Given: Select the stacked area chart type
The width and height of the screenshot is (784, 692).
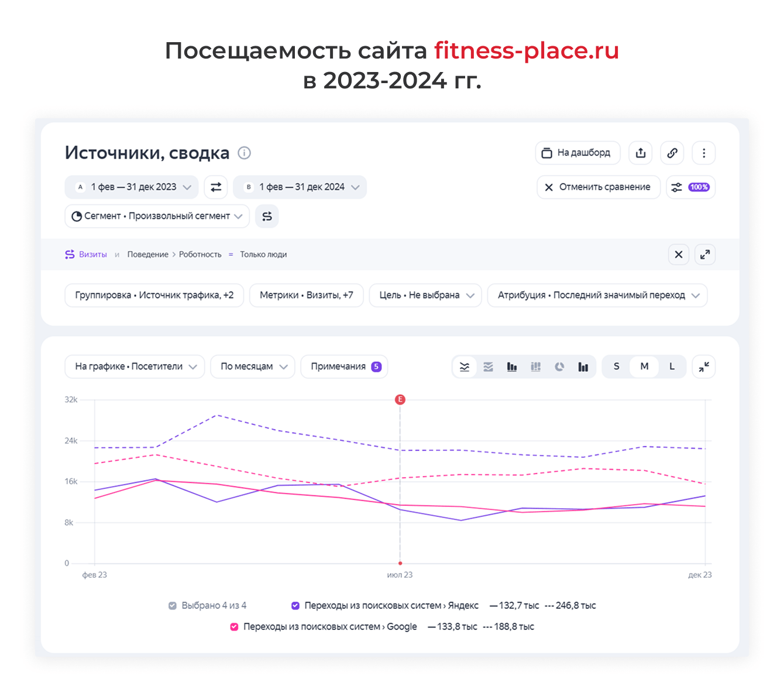Looking at the screenshot, I should 489,366.
